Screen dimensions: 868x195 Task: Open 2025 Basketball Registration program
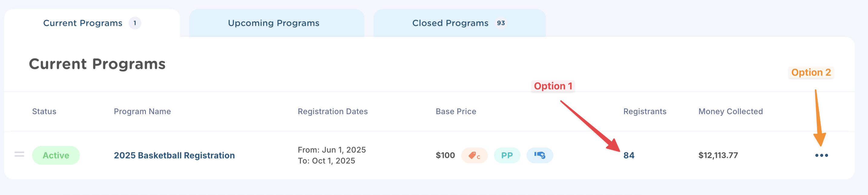pos(174,155)
